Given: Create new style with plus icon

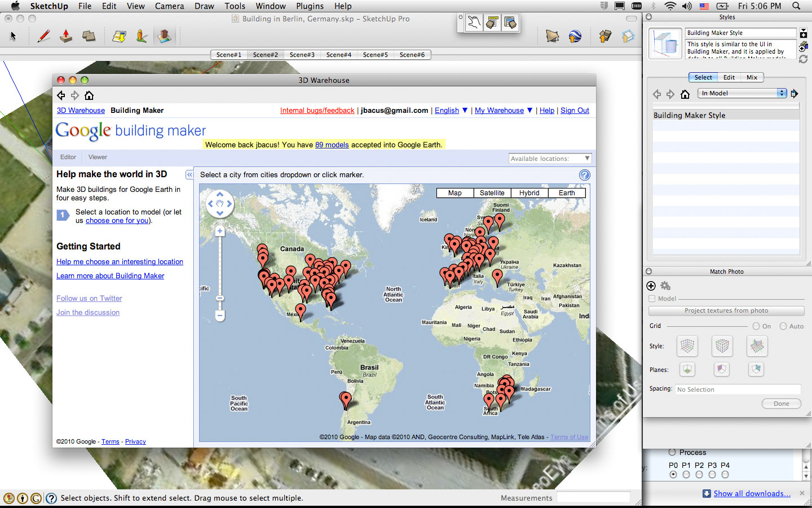Looking at the screenshot, I should (x=804, y=33).
